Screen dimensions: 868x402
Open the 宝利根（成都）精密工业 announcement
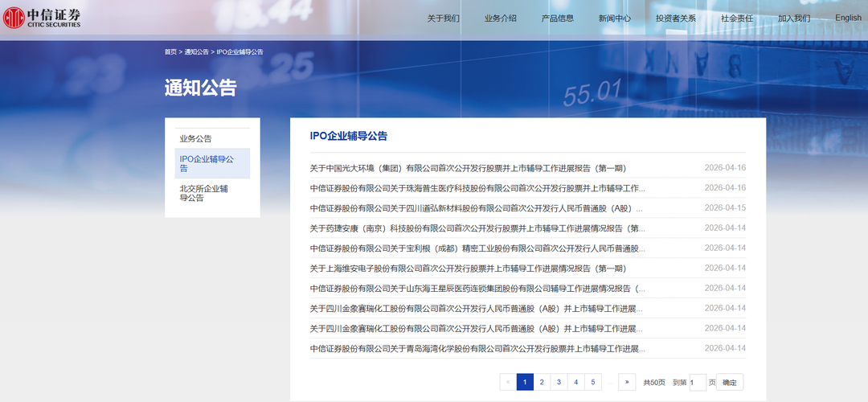[x=477, y=248]
